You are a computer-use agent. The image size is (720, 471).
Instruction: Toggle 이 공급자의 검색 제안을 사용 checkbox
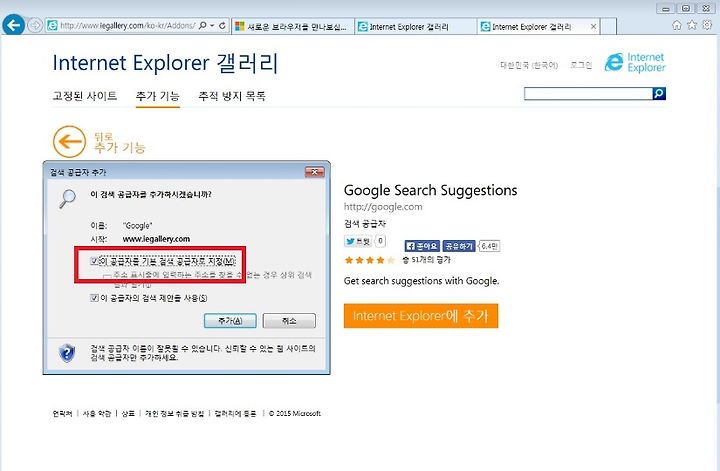95,298
